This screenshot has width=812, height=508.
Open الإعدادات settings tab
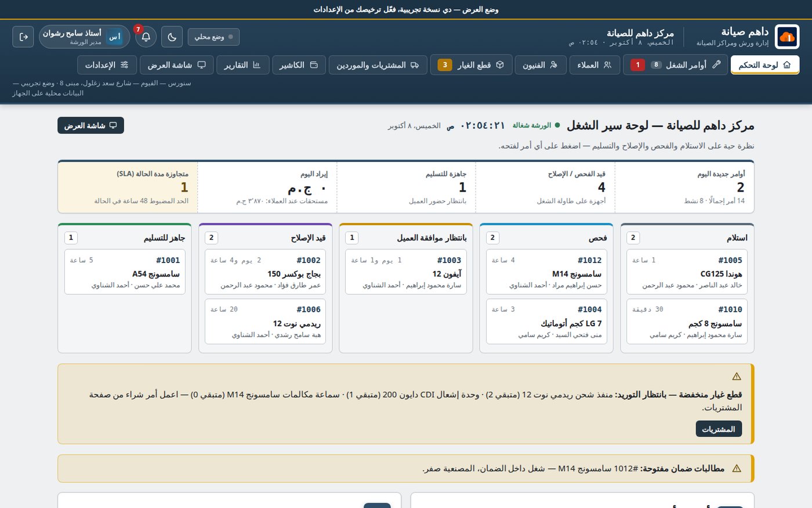[107, 65]
